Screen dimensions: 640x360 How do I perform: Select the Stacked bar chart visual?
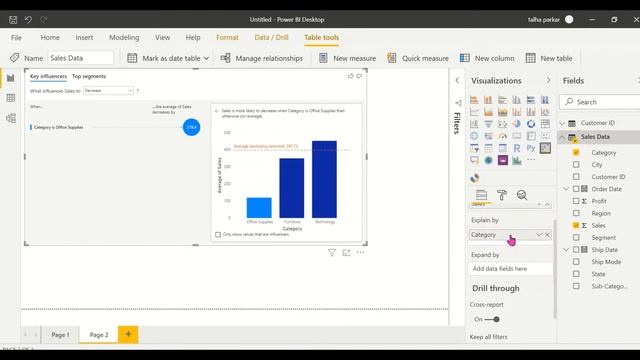474,100
